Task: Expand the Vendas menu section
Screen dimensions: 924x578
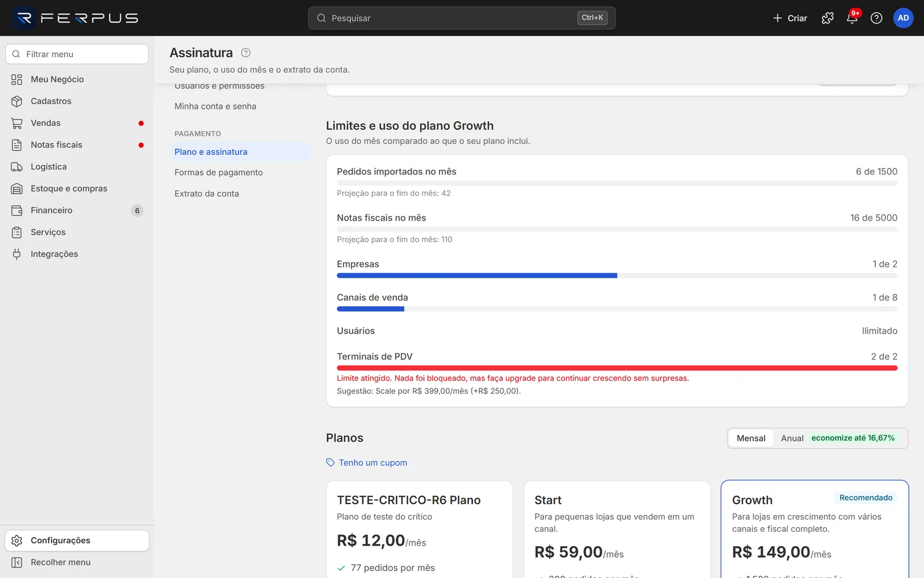Action: tap(77, 123)
